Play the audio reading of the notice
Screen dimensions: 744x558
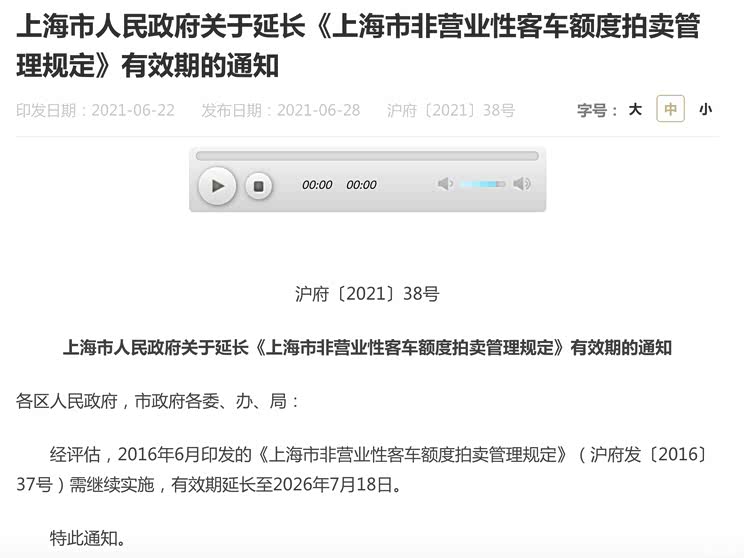point(217,186)
